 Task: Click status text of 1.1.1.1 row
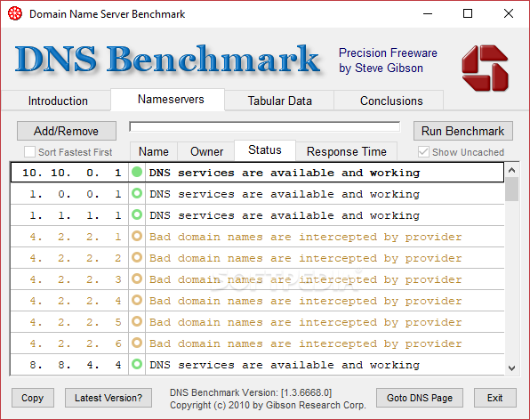285,215
